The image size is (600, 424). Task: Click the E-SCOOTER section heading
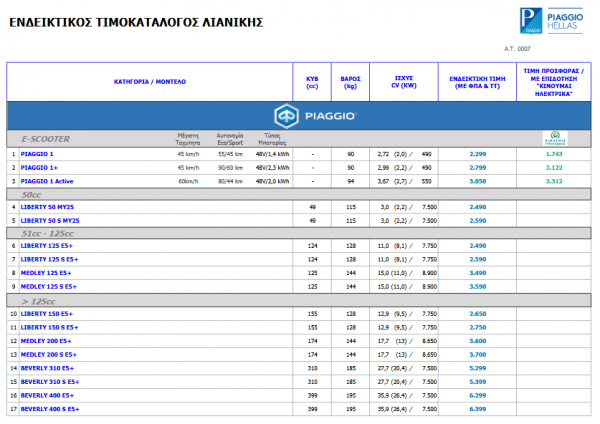46,139
